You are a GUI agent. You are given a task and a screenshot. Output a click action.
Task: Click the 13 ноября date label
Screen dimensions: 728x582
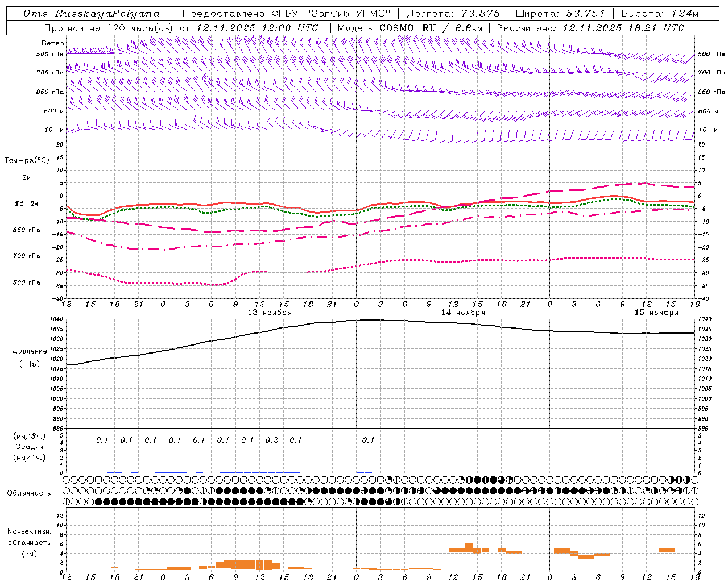pyautogui.click(x=270, y=312)
